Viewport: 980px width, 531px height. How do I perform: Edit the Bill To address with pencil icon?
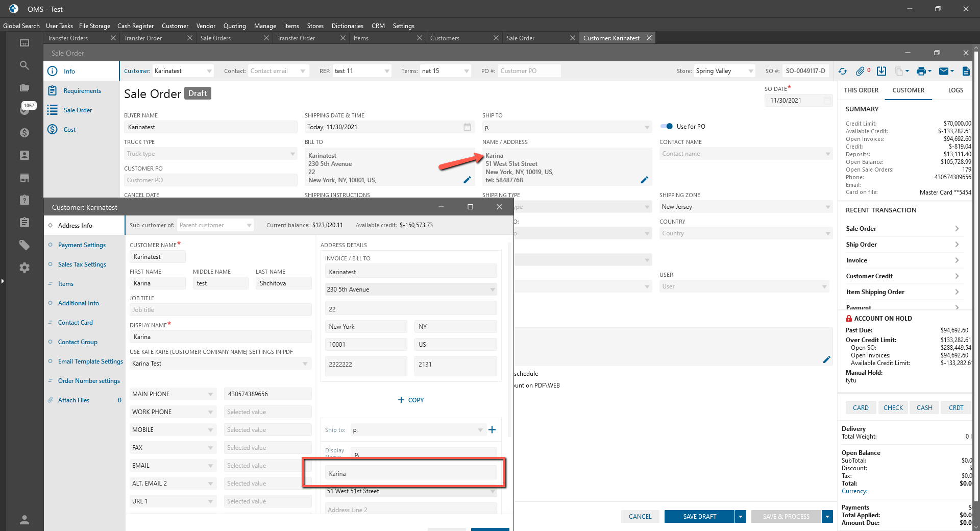coord(467,180)
